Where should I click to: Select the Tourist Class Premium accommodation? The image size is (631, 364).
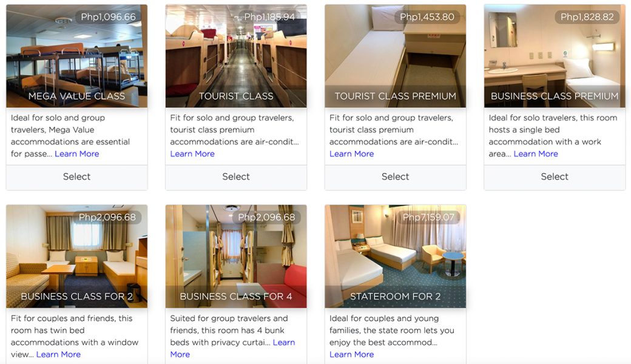(x=395, y=177)
